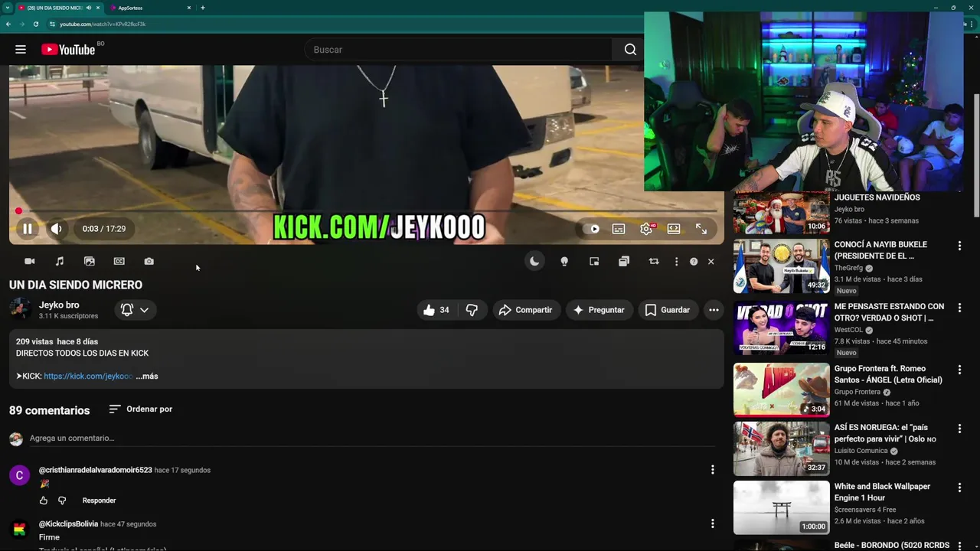The image size is (980, 551).
Task: Click the Compartir share button
Action: point(525,310)
